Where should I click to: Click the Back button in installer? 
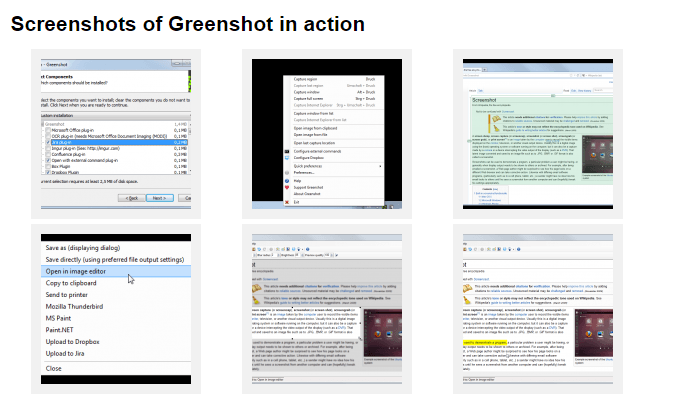(131, 198)
